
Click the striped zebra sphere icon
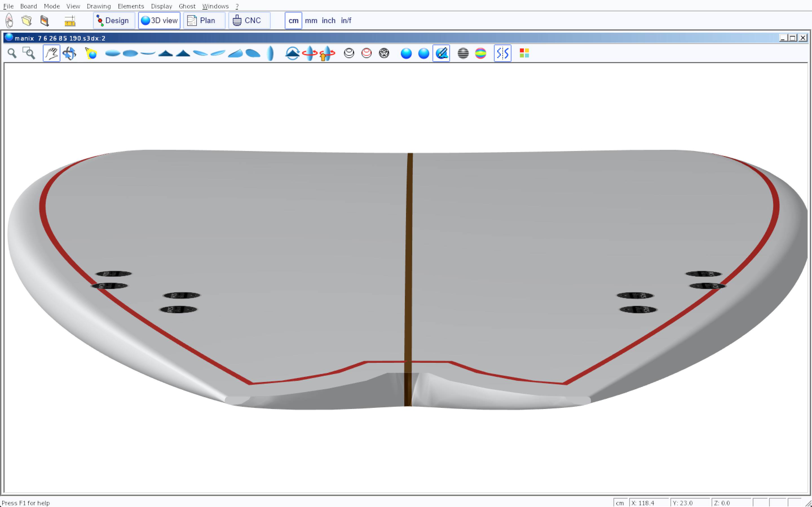pos(463,53)
